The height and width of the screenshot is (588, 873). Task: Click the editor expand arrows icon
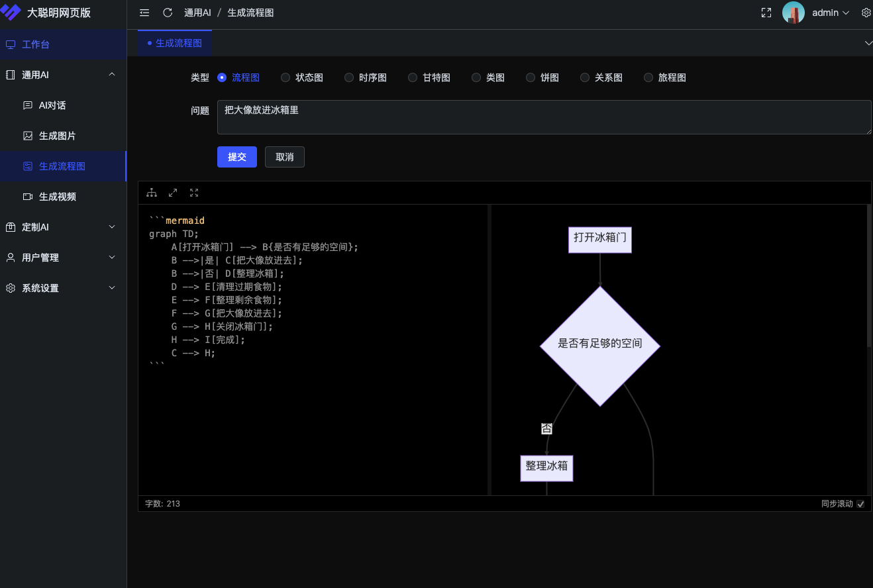click(x=173, y=193)
